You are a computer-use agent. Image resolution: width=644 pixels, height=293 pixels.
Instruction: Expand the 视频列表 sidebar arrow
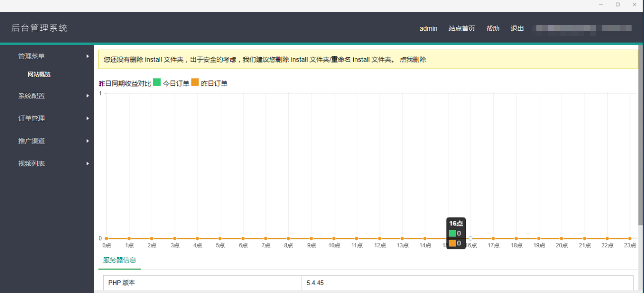click(88, 163)
